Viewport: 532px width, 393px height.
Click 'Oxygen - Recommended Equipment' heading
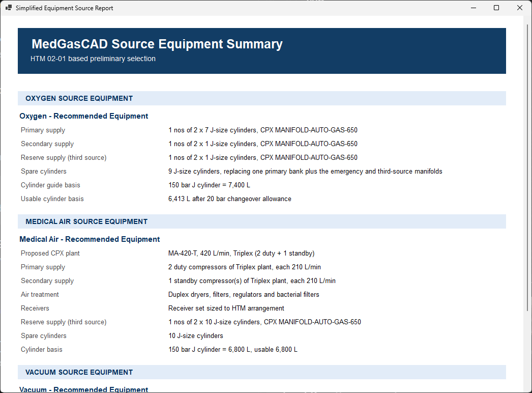84,116
